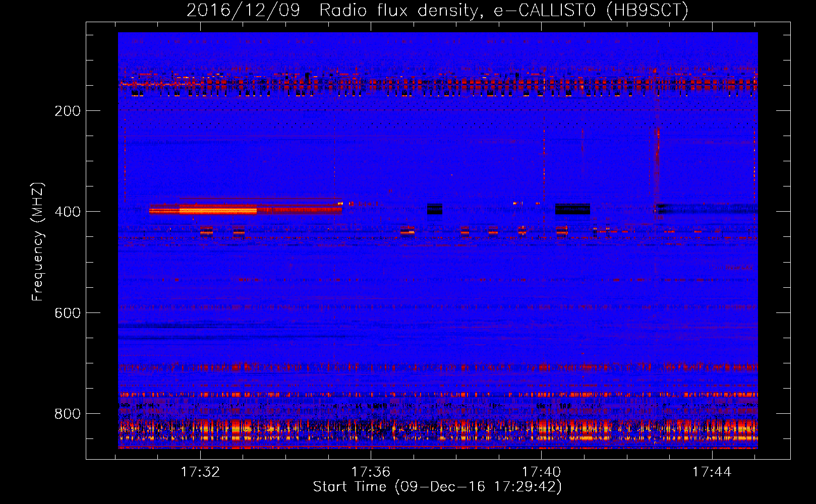Click the '17:36' time tick label
The width and height of the screenshot is (816, 504).
tap(371, 472)
